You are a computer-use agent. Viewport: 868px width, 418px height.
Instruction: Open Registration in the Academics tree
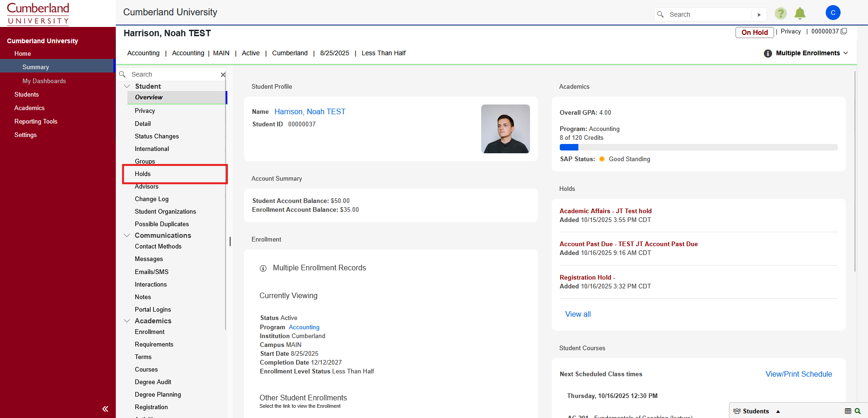coord(152,407)
